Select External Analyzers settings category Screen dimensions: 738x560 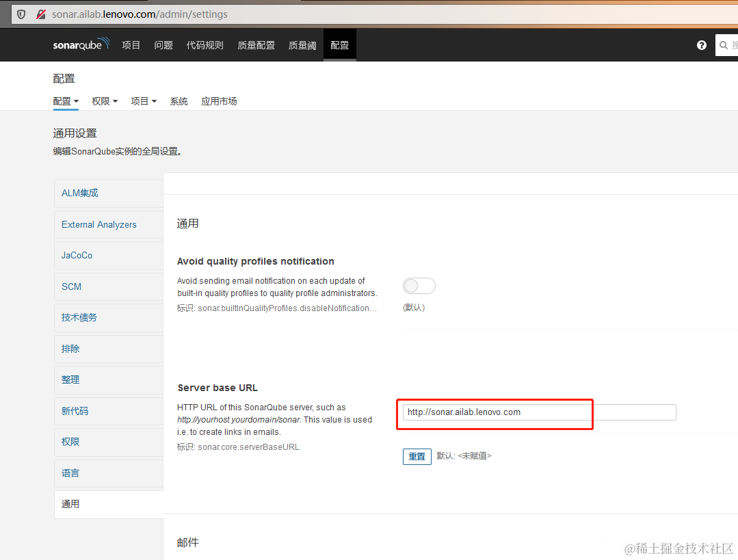[109, 224]
